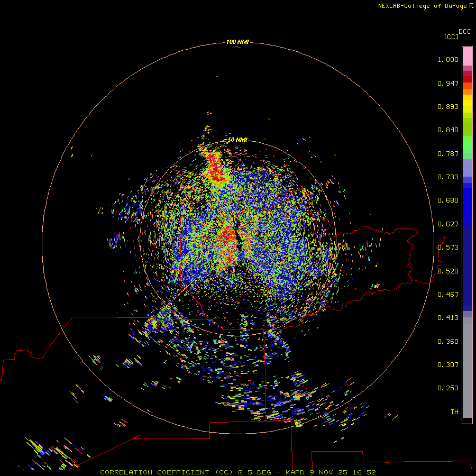Click the 0.787 legend value

448,153
